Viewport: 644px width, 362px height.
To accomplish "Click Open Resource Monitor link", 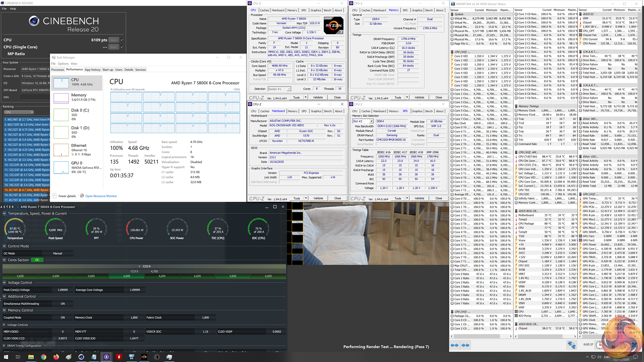I will 101,196.
